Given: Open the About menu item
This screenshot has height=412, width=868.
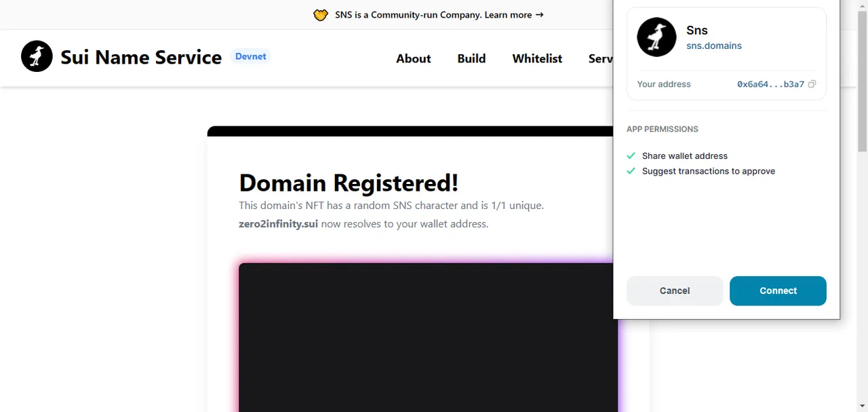Looking at the screenshot, I should coord(414,58).
